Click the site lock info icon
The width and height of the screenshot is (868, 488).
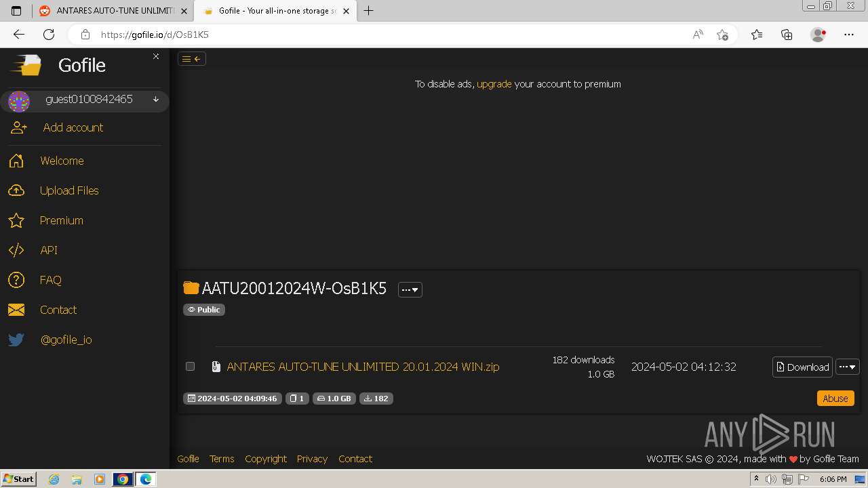point(85,35)
